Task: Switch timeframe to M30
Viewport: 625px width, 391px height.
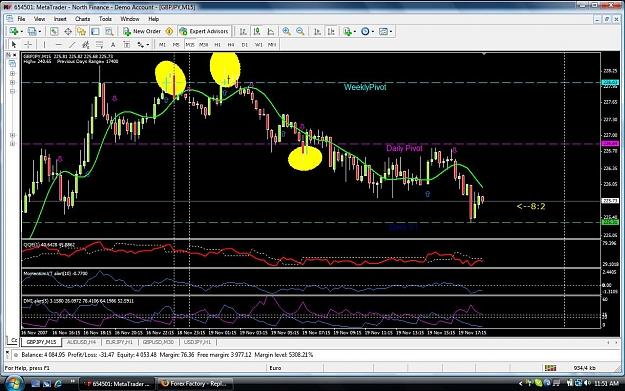Action: point(203,45)
